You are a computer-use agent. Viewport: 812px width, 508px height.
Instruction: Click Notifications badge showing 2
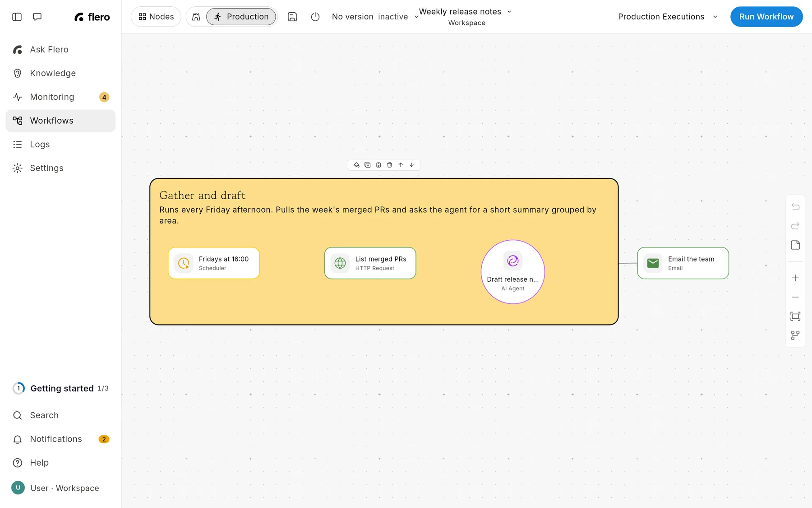[x=104, y=439]
